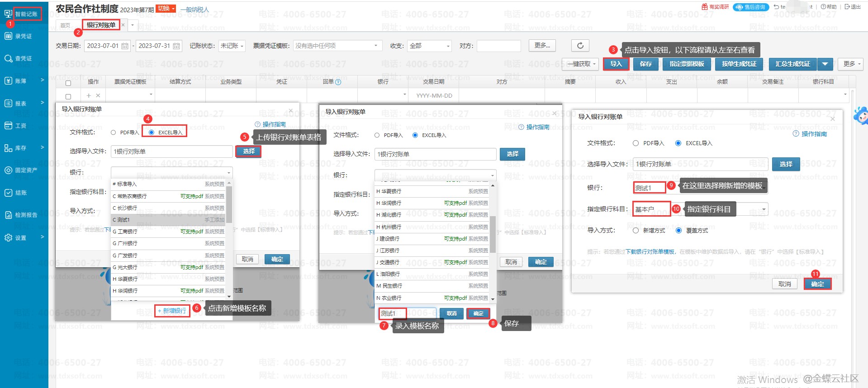Viewport: 868px width, 388px height.
Task: Click the 新增银行 link
Action: [x=172, y=311]
